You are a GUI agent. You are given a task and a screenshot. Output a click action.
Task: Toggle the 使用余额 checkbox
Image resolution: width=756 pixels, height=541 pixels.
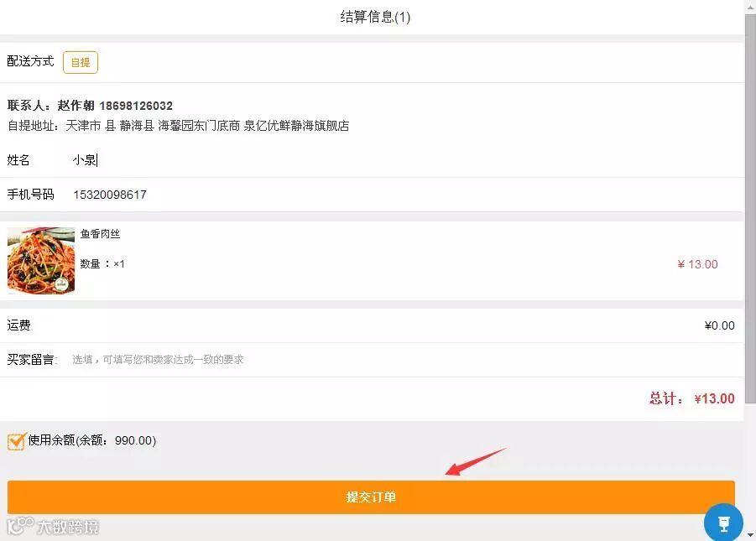[16, 441]
